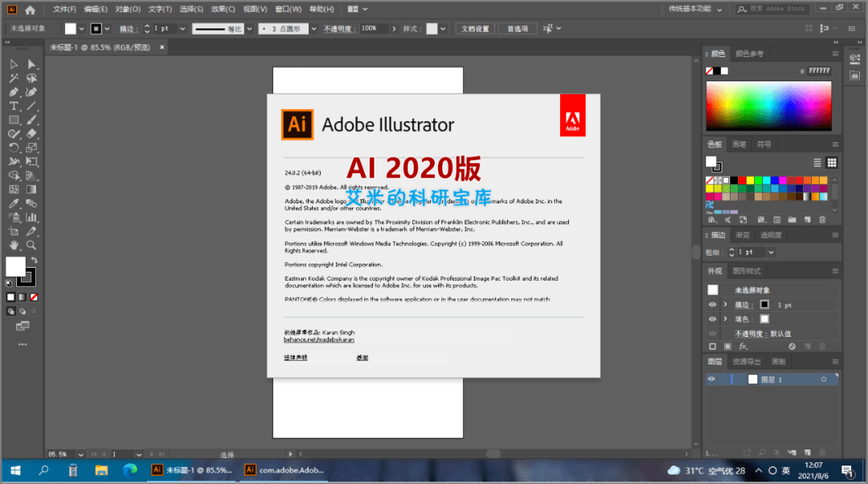The height and width of the screenshot is (484, 868).
Task: Choose the Artboard tool
Action: 14,231
